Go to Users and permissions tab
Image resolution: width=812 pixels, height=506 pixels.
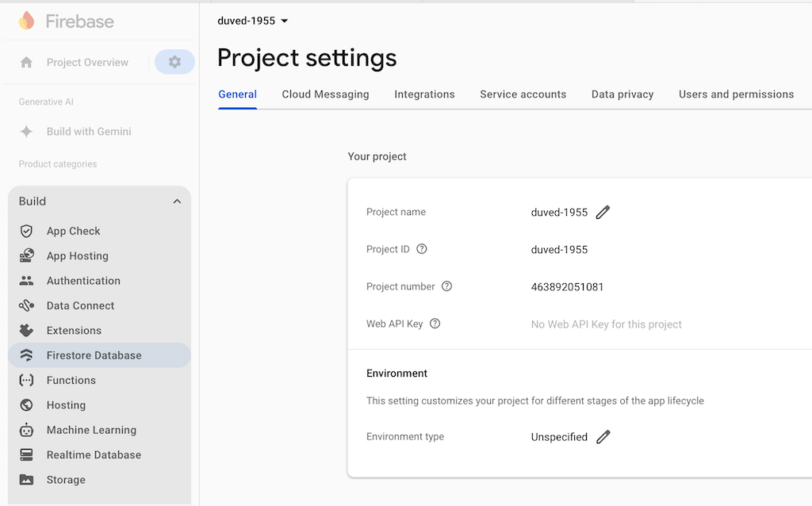[736, 94]
